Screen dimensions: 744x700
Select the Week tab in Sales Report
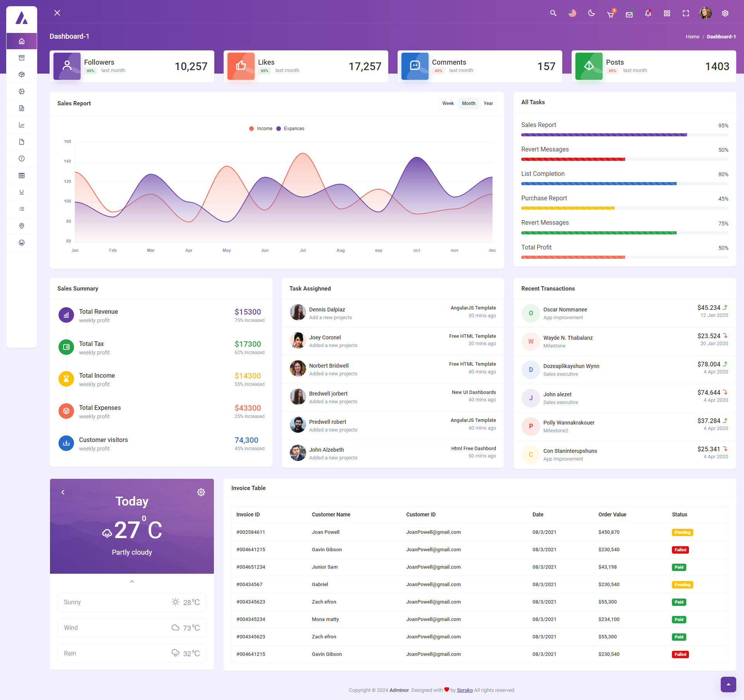point(448,103)
